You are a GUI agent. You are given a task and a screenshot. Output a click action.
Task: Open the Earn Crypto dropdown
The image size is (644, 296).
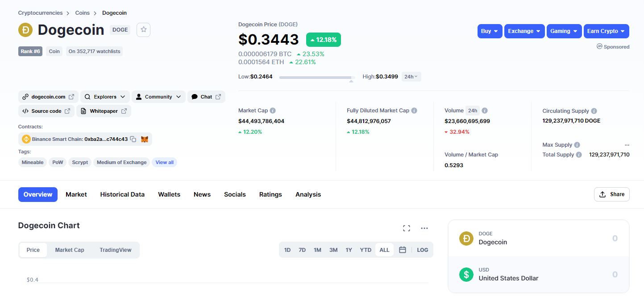607,31
